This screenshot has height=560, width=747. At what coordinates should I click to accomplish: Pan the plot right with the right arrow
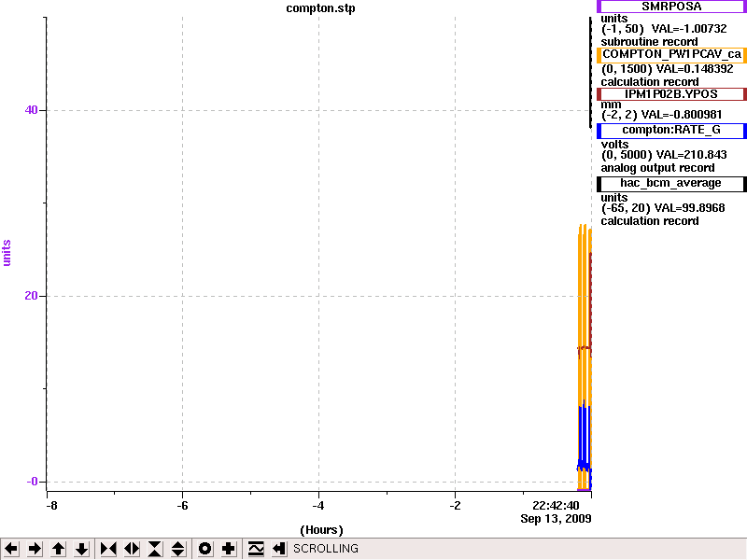click(x=35, y=549)
